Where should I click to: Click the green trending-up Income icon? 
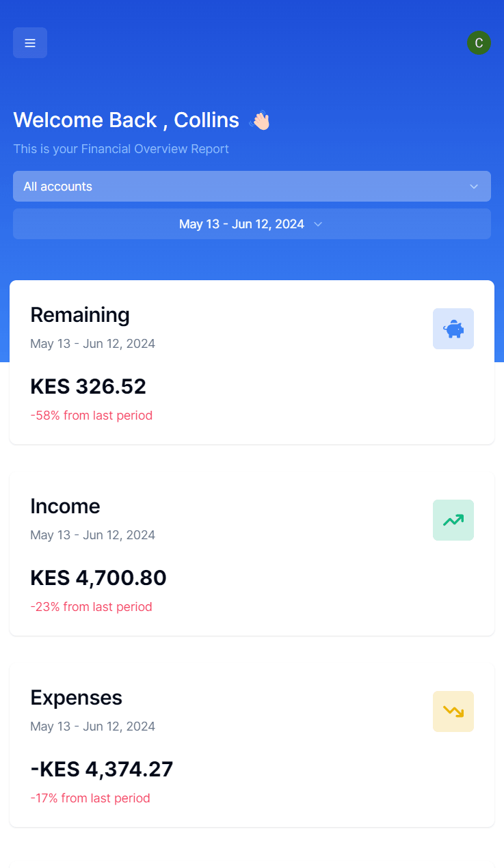(x=453, y=520)
